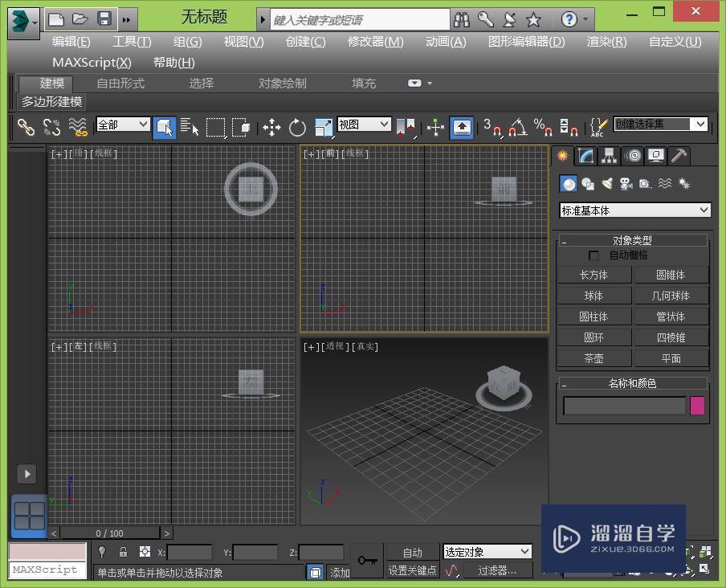The width and height of the screenshot is (726, 588).
Task: Click the 茶壶 object button
Action: pyautogui.click(x=593, y=358)
